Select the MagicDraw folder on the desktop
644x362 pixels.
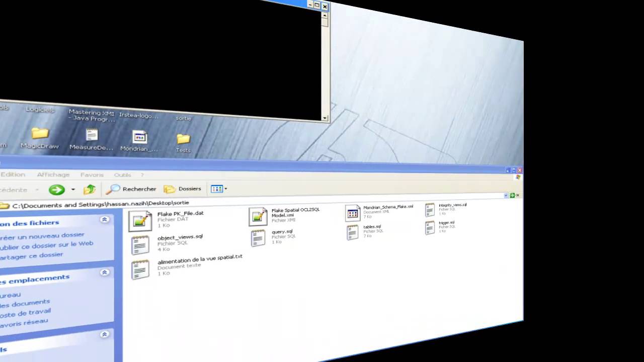click(40, 133)
